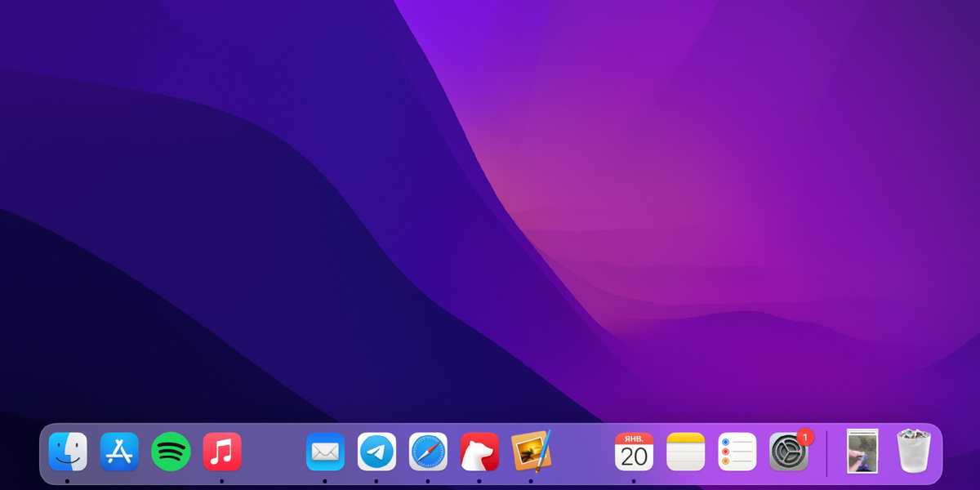
Task: Open the Trash in the Dock
Action: pyautogui.click(x=913, y=452)
